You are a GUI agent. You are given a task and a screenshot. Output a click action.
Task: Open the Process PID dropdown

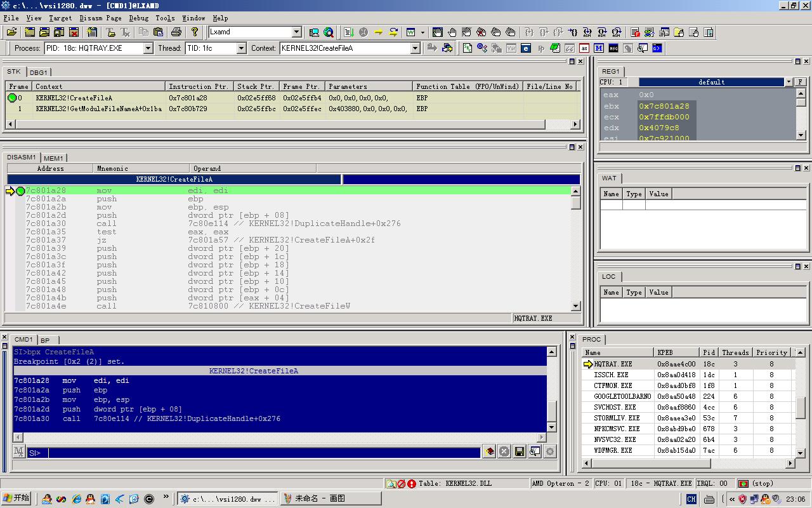pyautogui.click(x=148, y=48)
